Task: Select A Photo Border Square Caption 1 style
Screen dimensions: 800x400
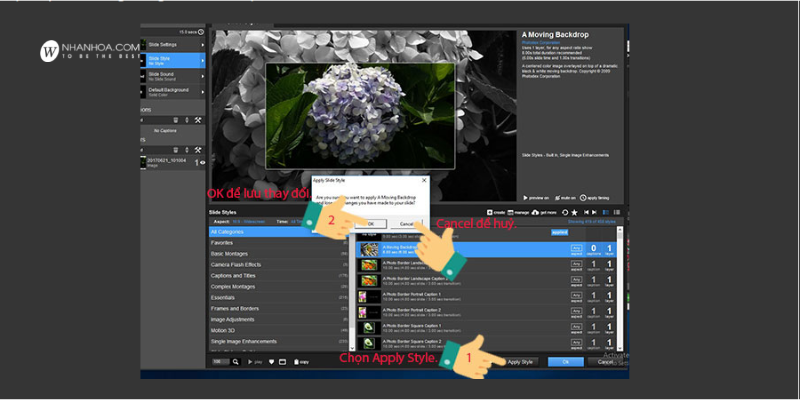Action: (486, 328)
